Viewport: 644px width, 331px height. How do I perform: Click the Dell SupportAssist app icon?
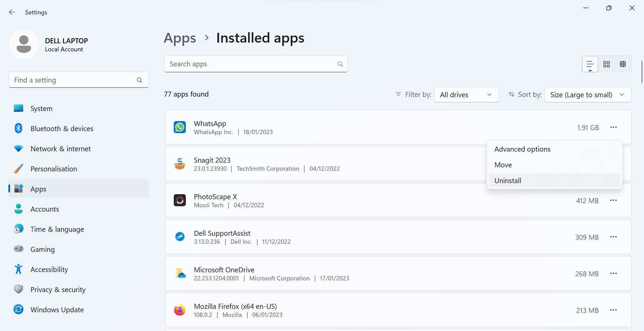(x=180, y=237)
